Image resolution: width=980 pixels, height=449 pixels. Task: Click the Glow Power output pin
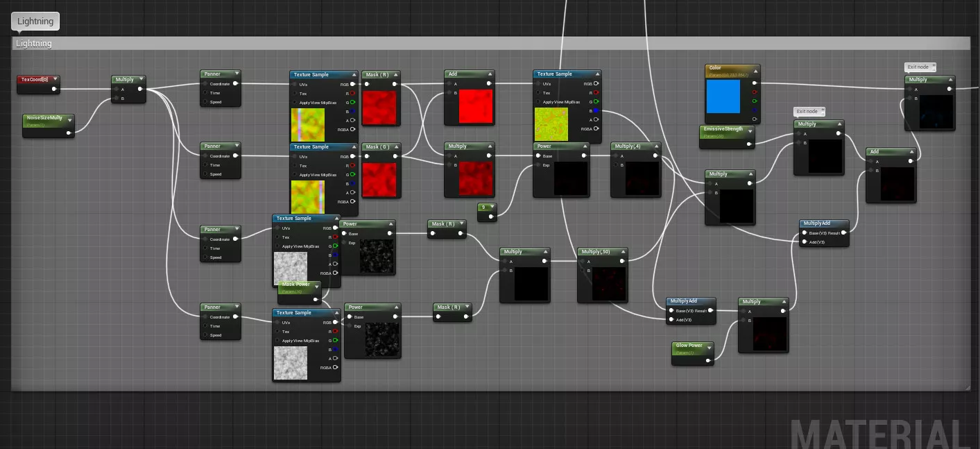pos(707,360)
